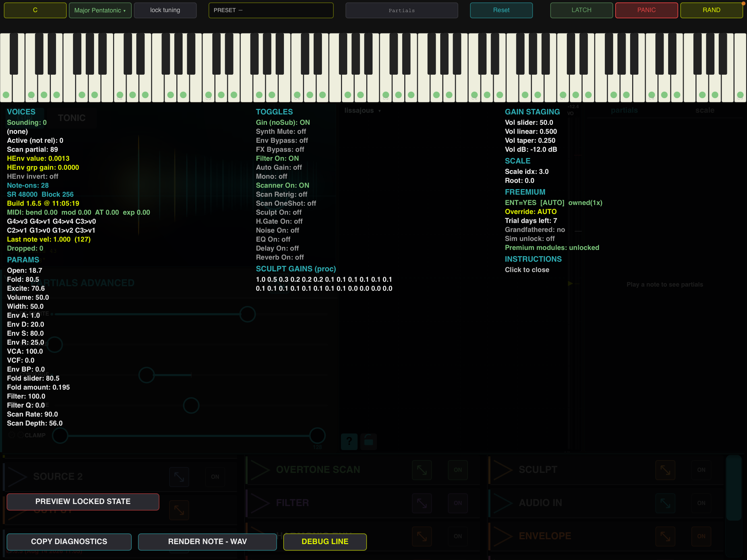
Task: Select the TONIC tab
Action: 72,118
